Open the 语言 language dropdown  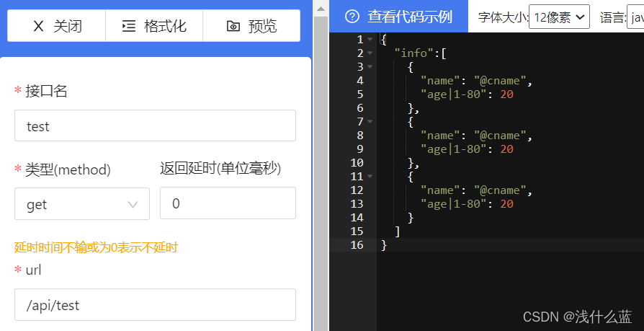pyautogui.click(x=635, y=17)
